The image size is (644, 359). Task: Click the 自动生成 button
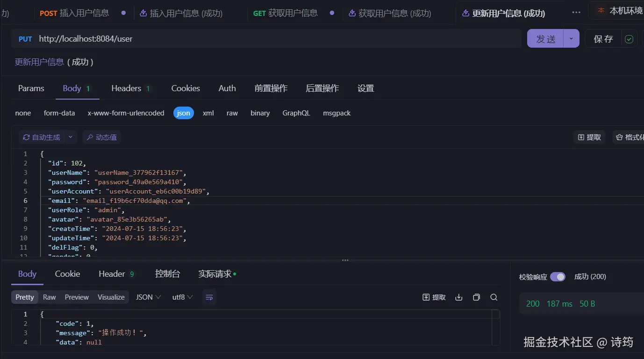(42, 137)
